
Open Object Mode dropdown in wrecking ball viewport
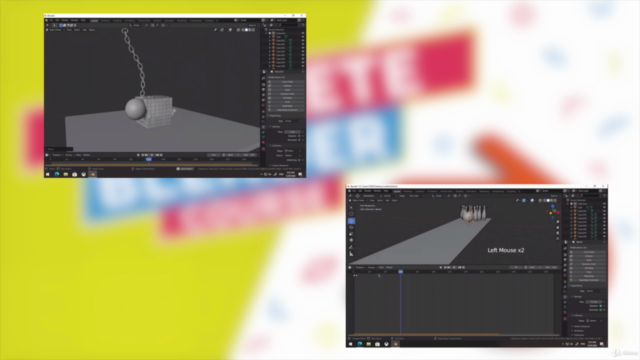point(56,30)
